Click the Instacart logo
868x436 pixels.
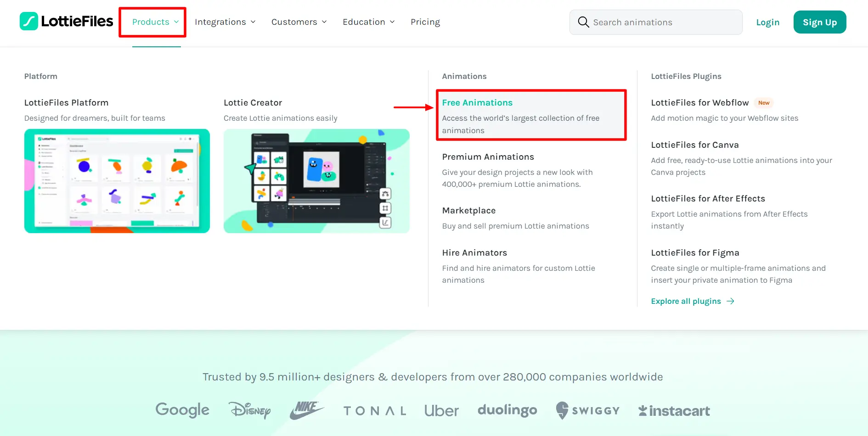(674, 411)
